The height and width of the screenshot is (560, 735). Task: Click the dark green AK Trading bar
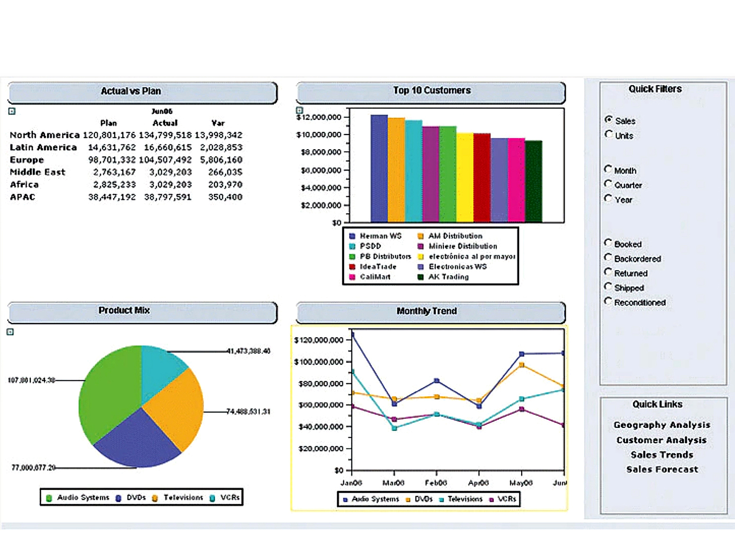(533, 181)
